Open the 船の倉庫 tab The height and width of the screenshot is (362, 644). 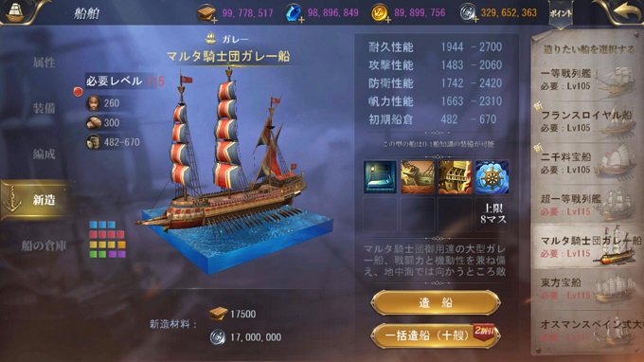click(x=44, y=245)
